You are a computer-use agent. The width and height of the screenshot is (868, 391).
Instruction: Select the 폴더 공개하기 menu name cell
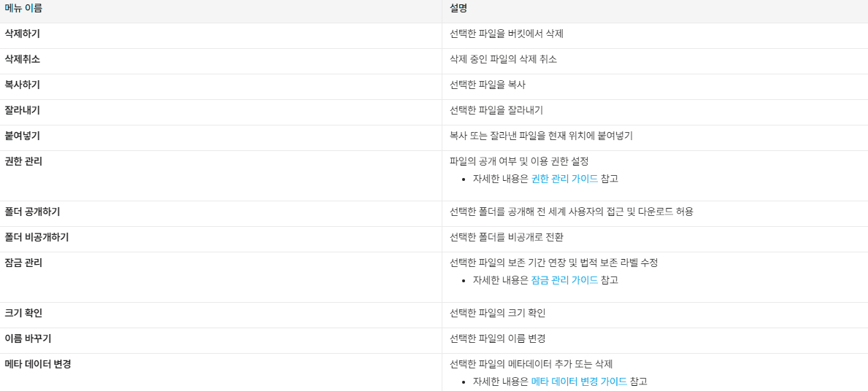tap(221, 214)
